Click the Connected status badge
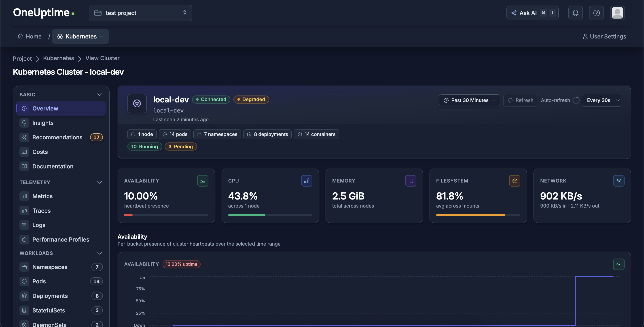Screen dimensions: 644x327 [x=211, y=99]
